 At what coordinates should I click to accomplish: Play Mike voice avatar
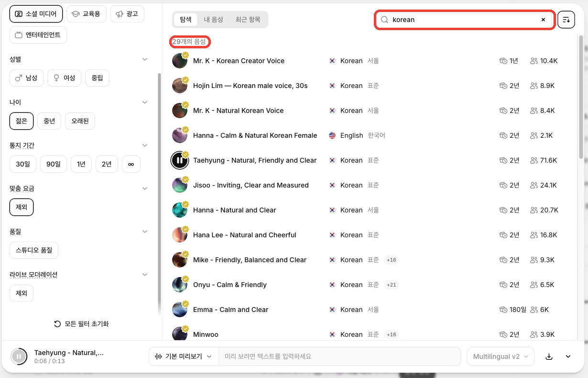point(180,260)
